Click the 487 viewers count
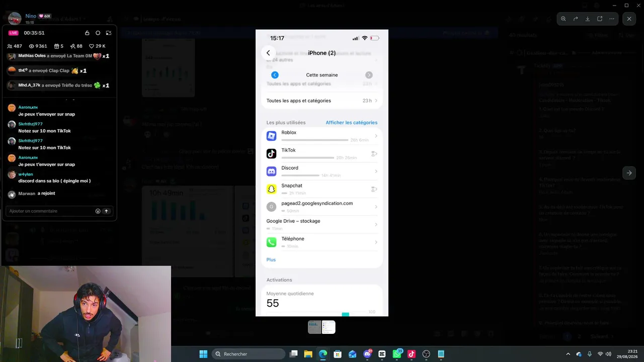This screenshot has width=644, height=362. (15, 46)
